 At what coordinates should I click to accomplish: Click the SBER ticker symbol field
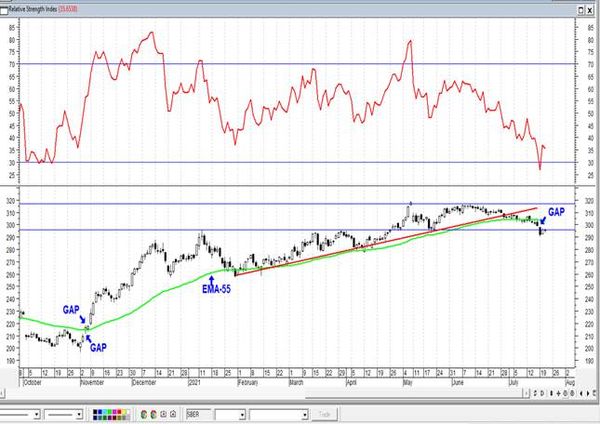pyautogui.click(x=198, y=414)
